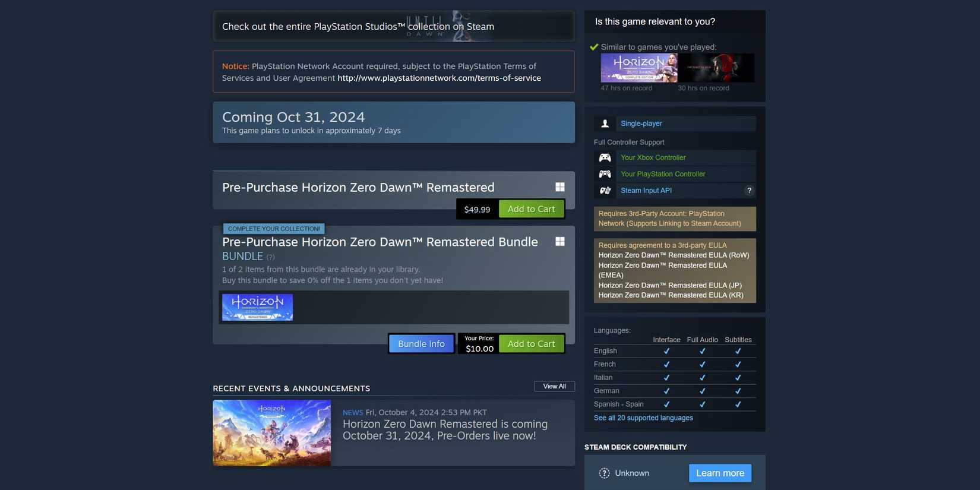Open Horizon Zero Dawn Complete Edition thumbnail
The image size is (980, 490).
639,68
